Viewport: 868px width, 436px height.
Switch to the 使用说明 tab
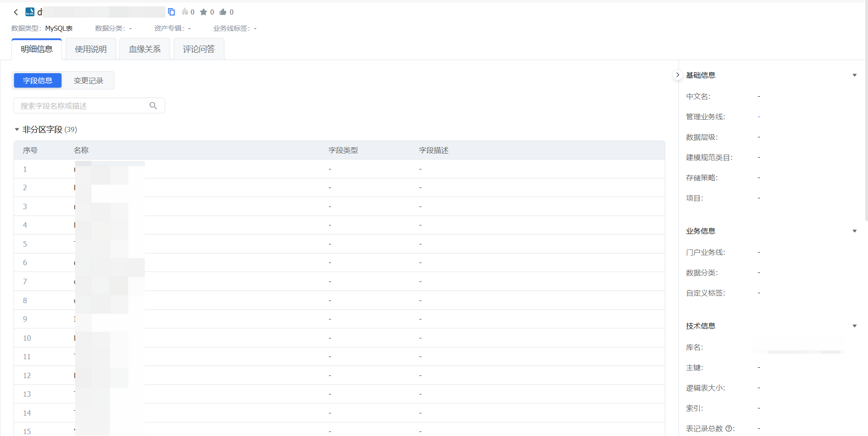click(91, 49)
